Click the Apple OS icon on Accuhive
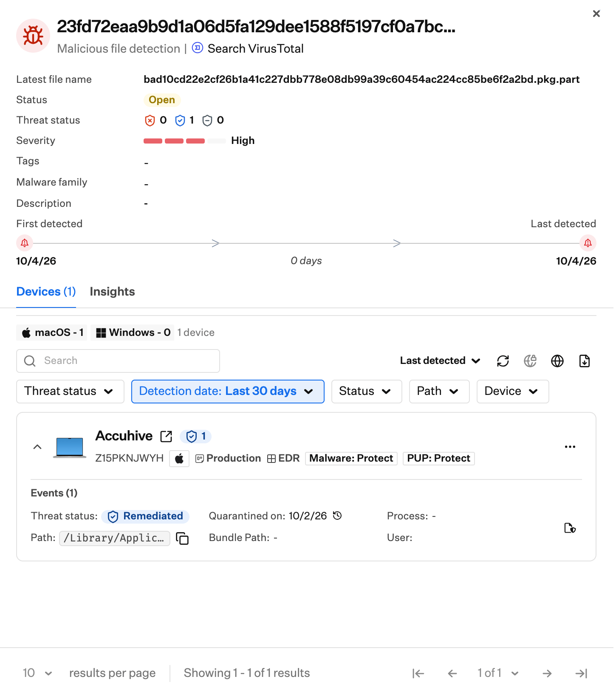616x699 pixels. pos(179,459)
